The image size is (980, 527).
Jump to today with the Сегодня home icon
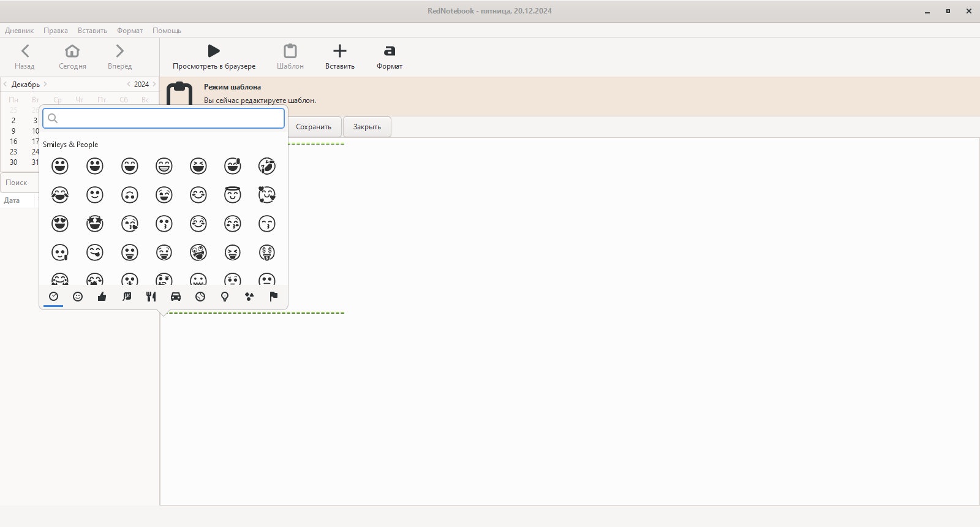(72, 57)
